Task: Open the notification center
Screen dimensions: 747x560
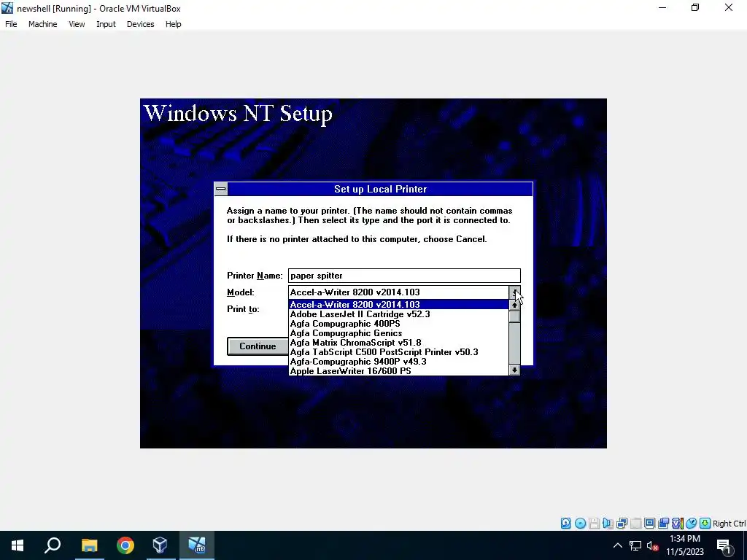Action: 724,545
